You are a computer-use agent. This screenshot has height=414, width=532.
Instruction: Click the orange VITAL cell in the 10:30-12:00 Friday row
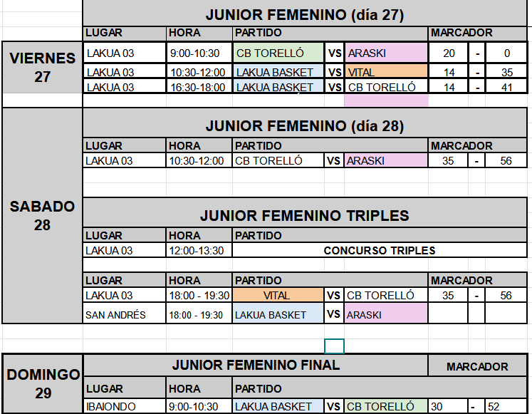coord(386,71)
